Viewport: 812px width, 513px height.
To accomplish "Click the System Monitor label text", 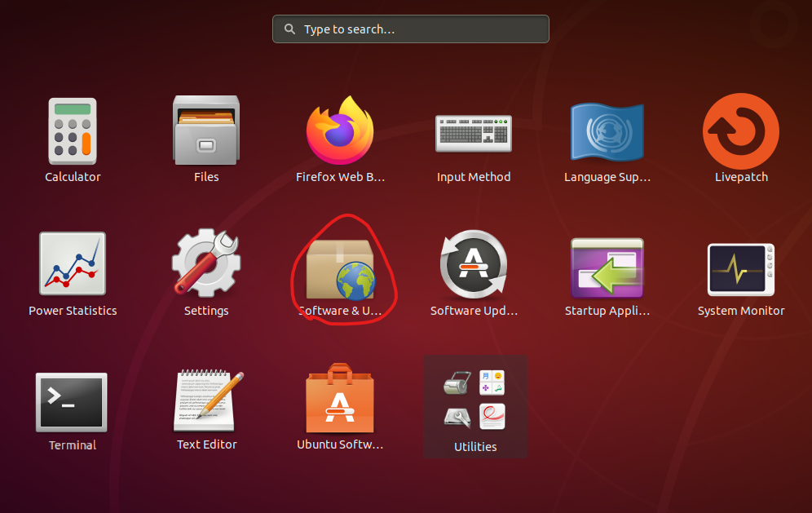I will tap(740, 311).
